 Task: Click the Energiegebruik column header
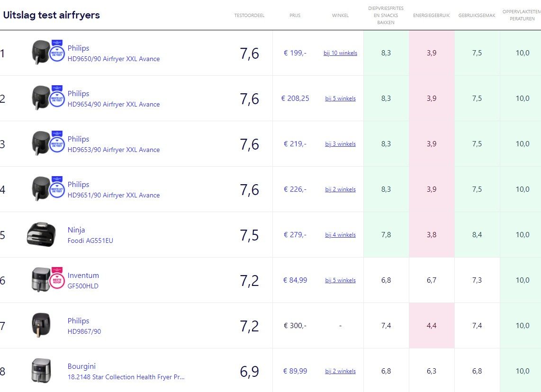tap(431, 16)
